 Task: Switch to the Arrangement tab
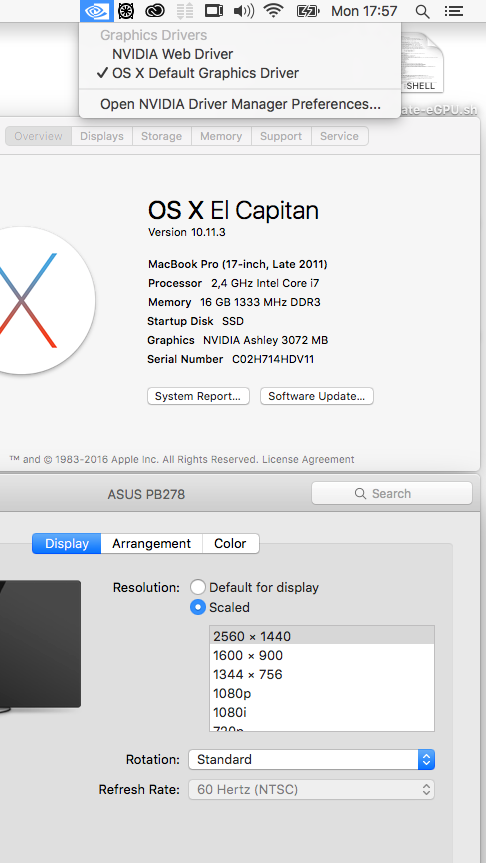pyautogui.click(x=151, y=543)
